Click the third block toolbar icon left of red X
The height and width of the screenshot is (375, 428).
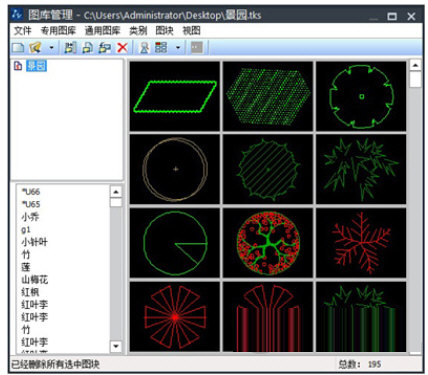pos(105,48)
